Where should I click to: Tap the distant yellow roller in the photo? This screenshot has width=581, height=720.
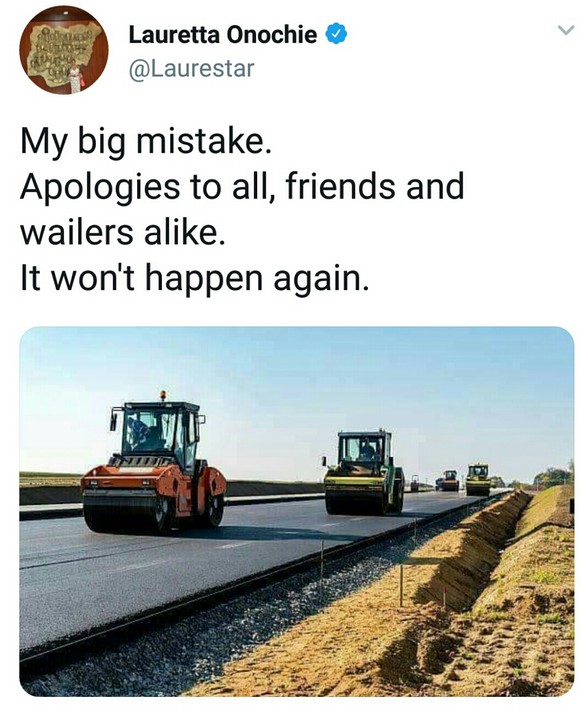click(478, 479)
